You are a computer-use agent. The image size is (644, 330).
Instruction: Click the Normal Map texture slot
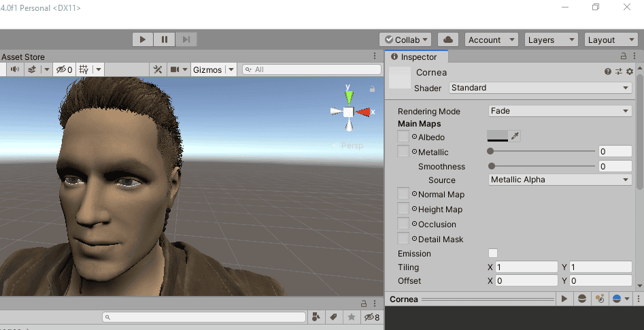point(403,193)
